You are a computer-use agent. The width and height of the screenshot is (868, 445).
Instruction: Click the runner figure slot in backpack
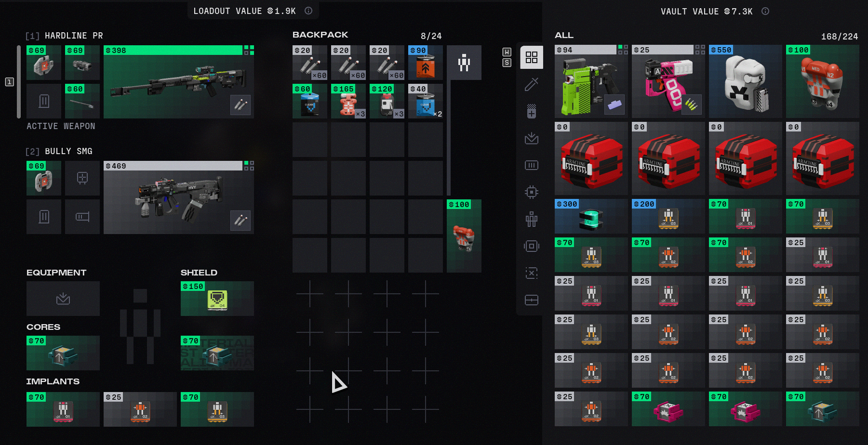pos(464,63)
